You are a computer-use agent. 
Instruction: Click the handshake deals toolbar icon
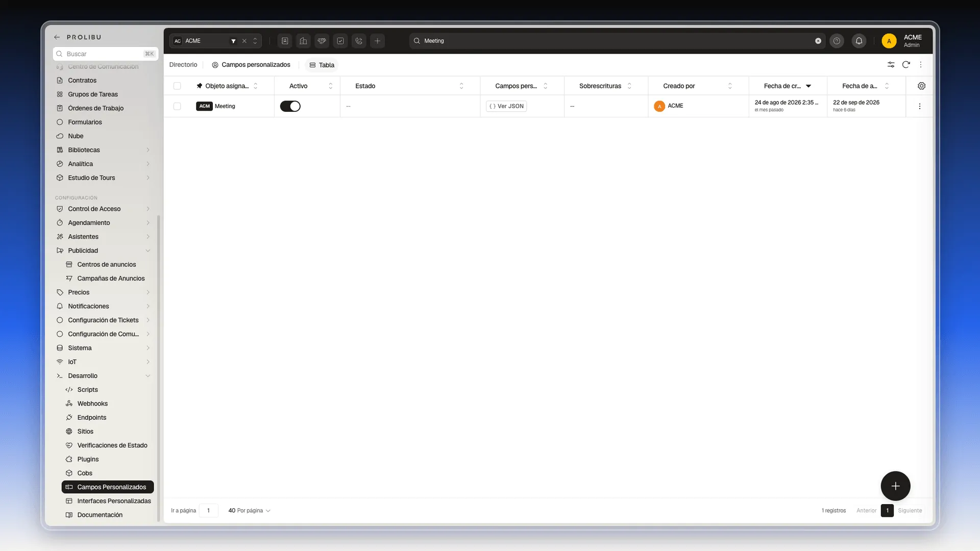point(322,41)
